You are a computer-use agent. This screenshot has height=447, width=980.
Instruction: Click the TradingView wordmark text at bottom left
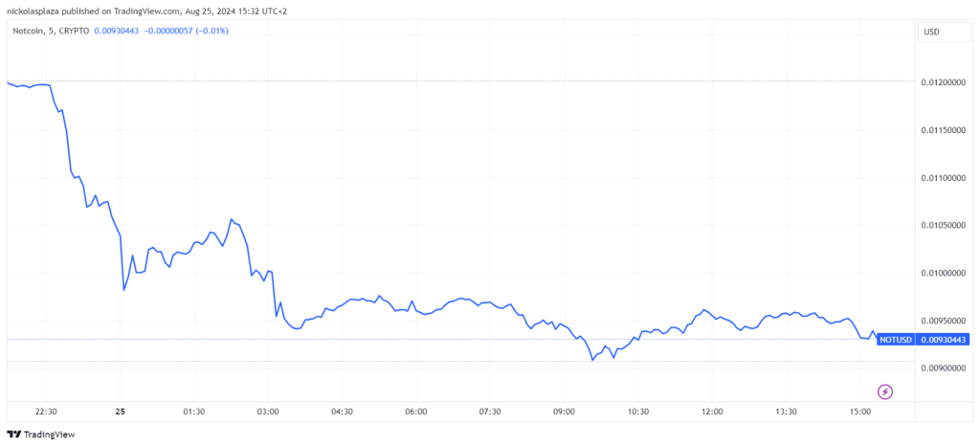point(50,435)
